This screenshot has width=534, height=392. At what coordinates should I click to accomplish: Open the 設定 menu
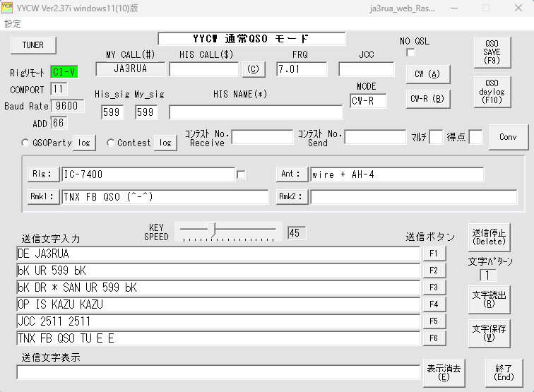pos(13,23)
